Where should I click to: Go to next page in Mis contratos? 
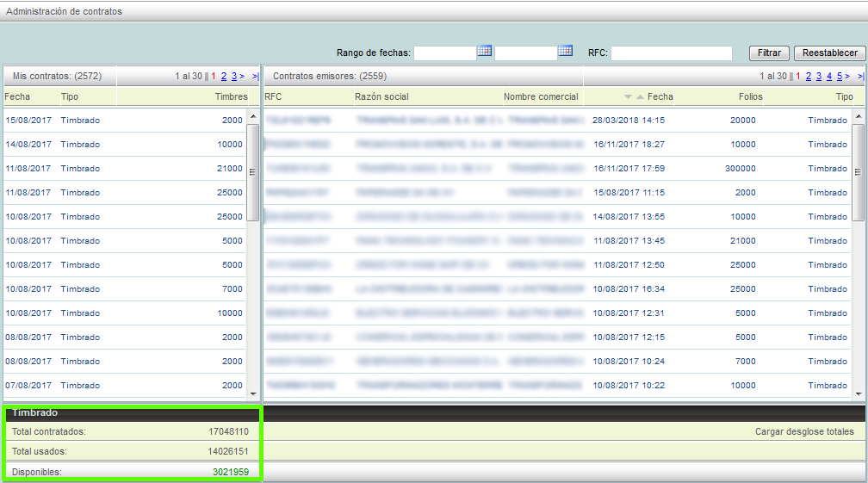point(243,77)
